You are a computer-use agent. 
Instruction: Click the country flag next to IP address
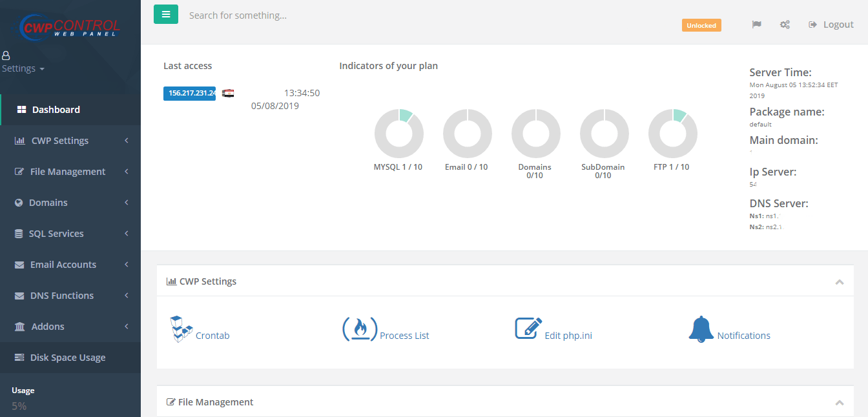[x=228, y=93]
